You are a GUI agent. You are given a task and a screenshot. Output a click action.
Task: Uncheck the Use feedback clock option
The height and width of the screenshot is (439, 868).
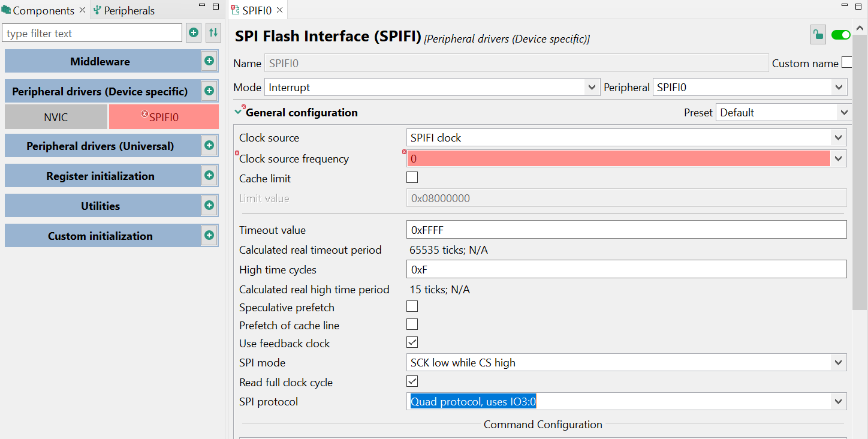click(x=412, y=342)
